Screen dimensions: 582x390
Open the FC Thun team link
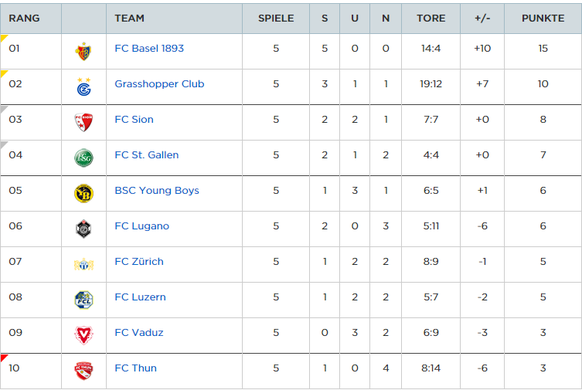pyautogui.click(x=135, y=368)
